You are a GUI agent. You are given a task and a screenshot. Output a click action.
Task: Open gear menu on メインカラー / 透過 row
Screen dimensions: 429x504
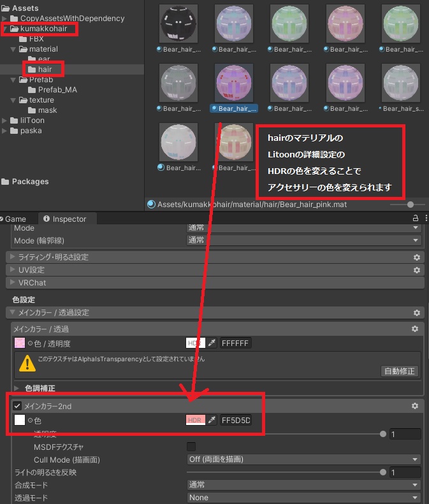click(415, 329)
